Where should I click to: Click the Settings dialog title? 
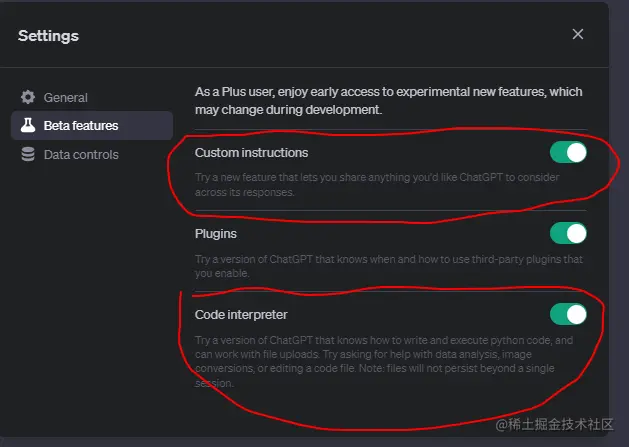click(48, 36)
